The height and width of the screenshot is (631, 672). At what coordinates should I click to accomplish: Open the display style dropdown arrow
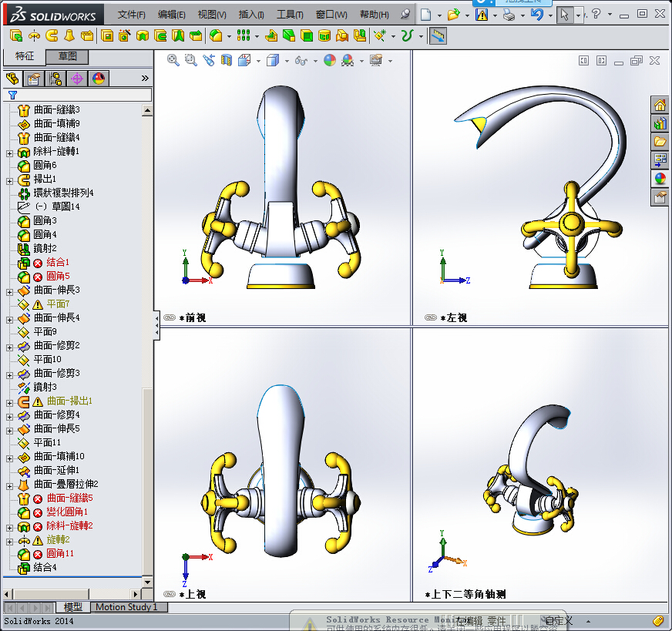(287, 61)
